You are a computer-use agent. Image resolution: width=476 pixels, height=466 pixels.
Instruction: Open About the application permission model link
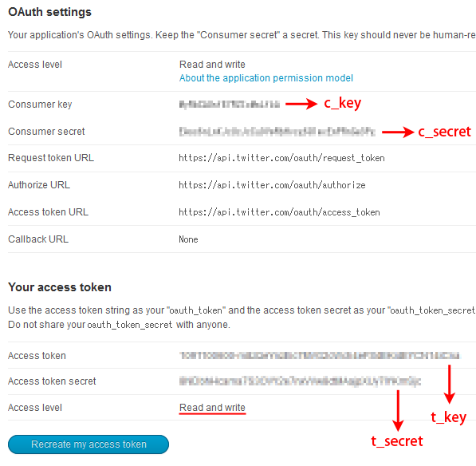(x=266, y=78)
